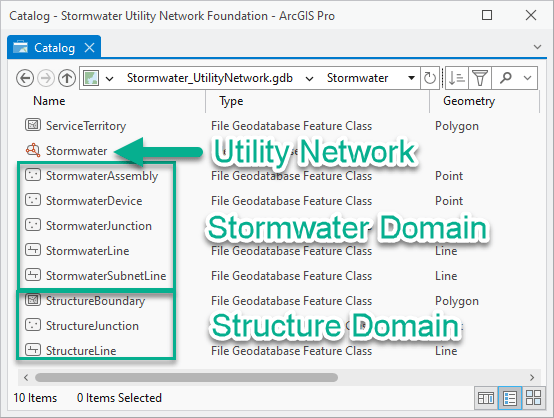Select StormwaterJunction feature class name
The height and width of the screenshot is (418, 554).
(99, 226)
